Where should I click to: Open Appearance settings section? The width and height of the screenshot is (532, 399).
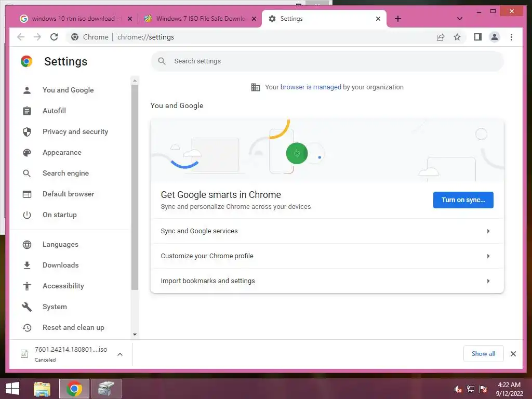click(x=62, y=152)
